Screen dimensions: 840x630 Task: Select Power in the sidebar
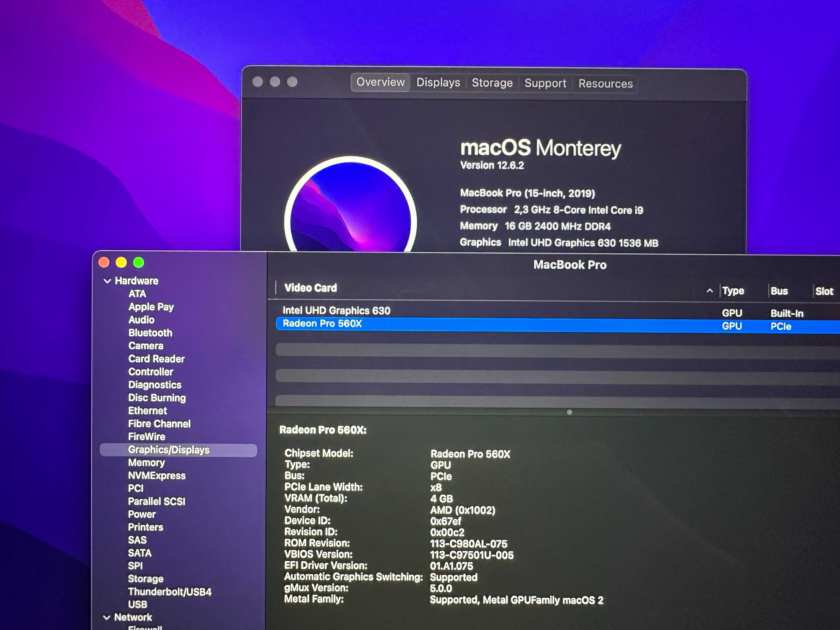coord(142,514)
